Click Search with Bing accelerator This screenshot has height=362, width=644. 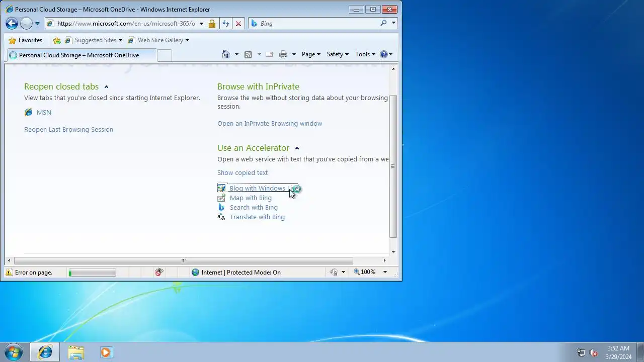point(254,208)
